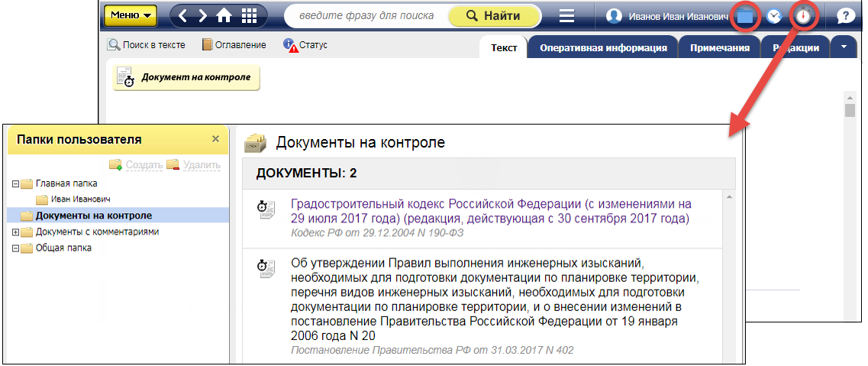This screenshot has width=868, height=366.
Task: Open the history clock icon
Action: (774, 16)
